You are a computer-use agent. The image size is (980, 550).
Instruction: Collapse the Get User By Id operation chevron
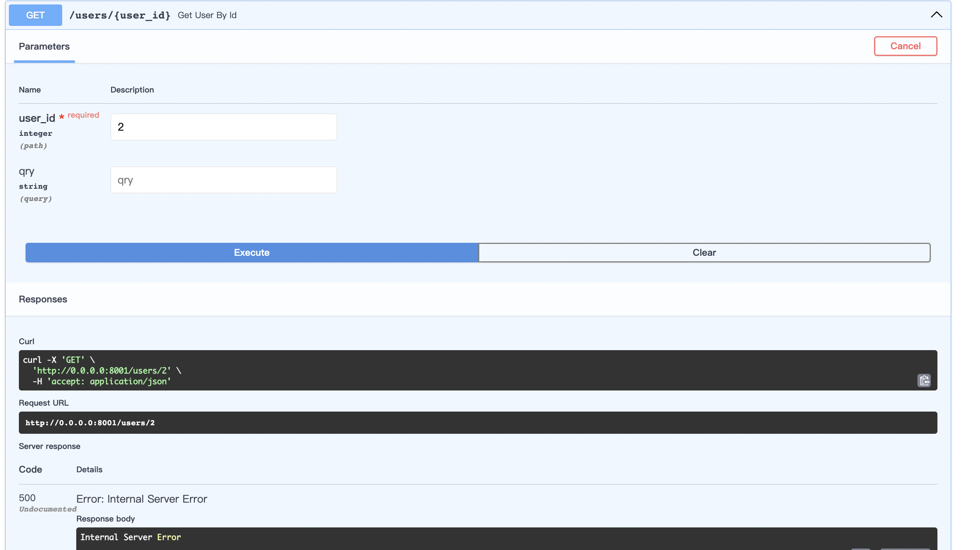point(936,15)
